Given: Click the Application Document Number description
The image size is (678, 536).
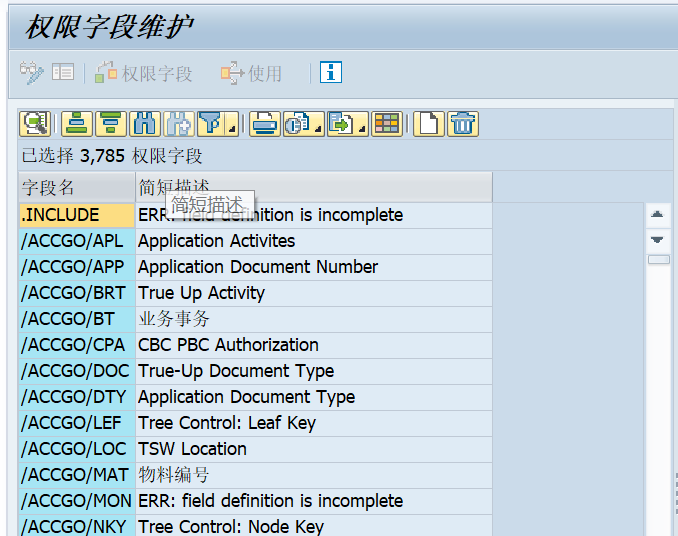Looking at the screenshot, I should pos(314,267).
